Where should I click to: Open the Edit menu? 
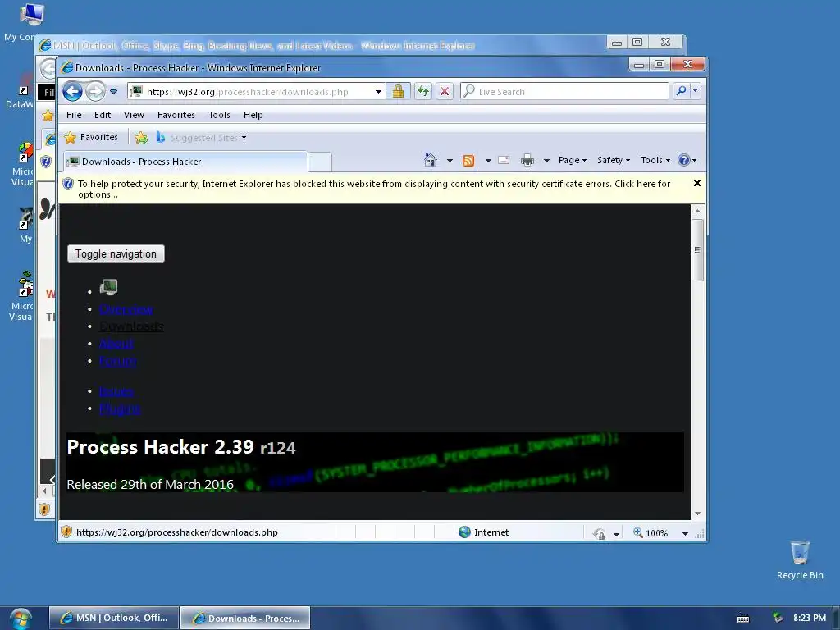tap(103, 115)
